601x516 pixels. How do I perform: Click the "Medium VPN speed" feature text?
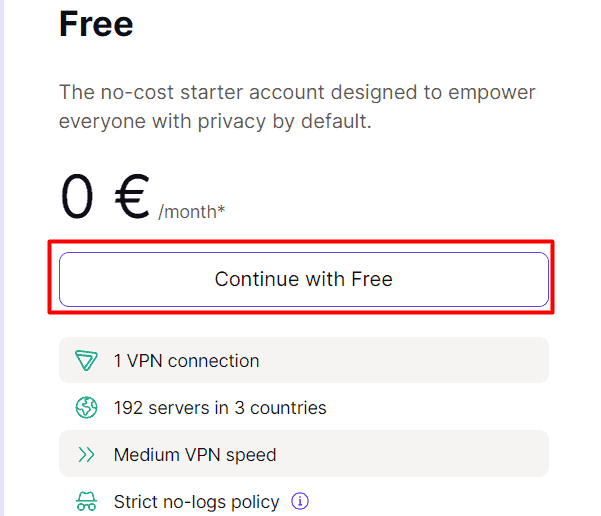[195, 455]
